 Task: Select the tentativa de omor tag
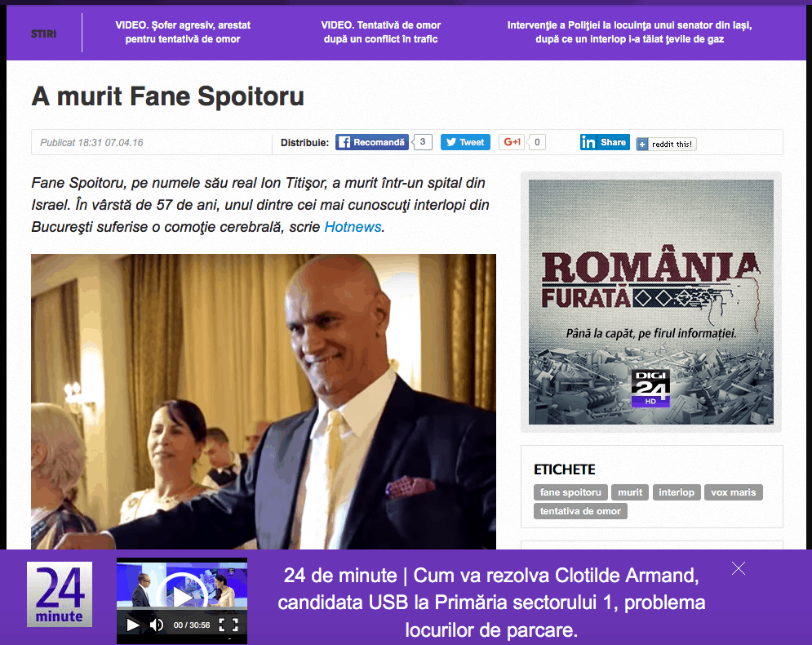(x=580, y=511)
